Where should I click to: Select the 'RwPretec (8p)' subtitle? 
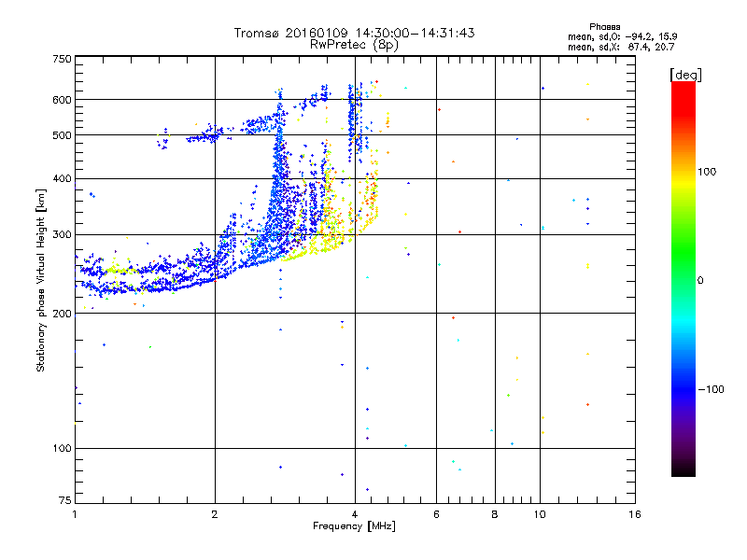(354, 45)
